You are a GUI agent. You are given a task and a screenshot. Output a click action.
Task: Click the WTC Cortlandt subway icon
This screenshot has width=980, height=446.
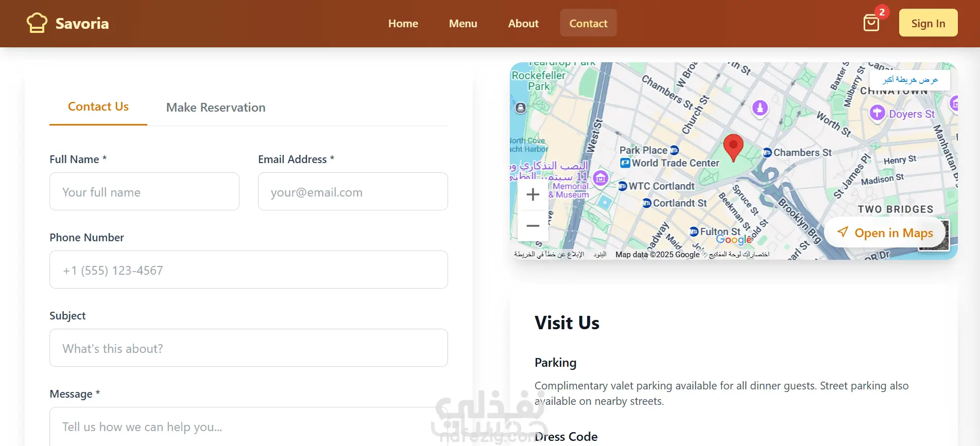(623, 186)
